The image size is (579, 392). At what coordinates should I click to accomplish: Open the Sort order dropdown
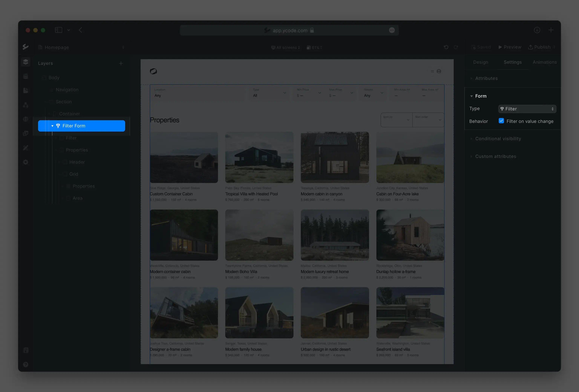click(428, 120)
